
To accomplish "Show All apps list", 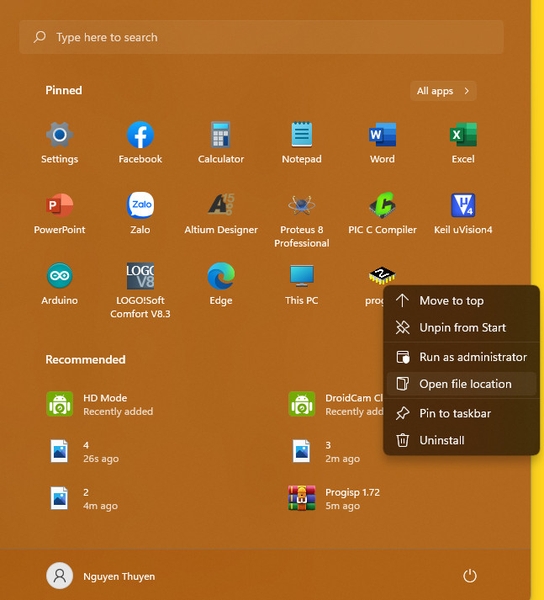I will pos(443,91).
